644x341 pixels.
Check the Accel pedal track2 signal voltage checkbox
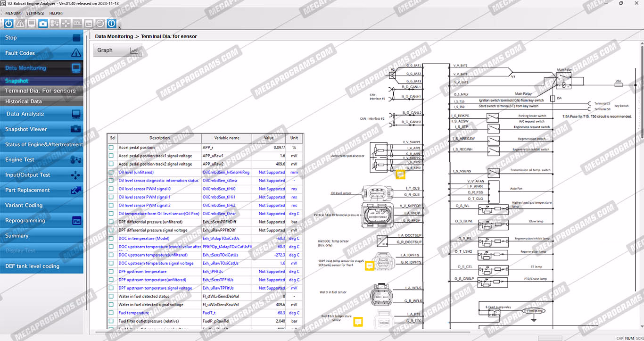(x=112, y=164)
